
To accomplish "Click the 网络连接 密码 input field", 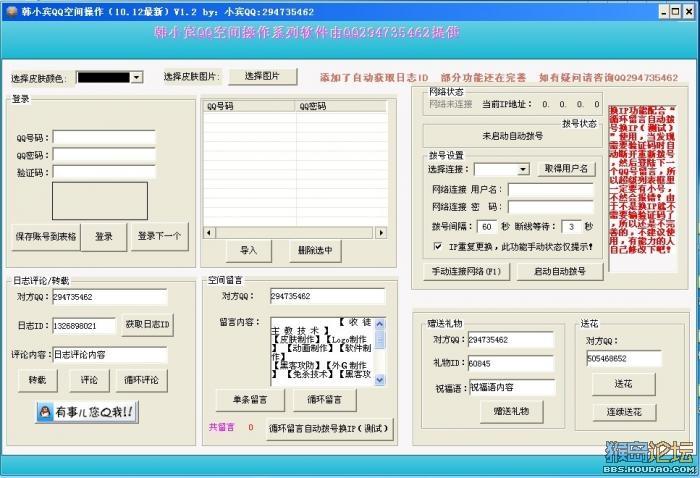I will point(550,207).
